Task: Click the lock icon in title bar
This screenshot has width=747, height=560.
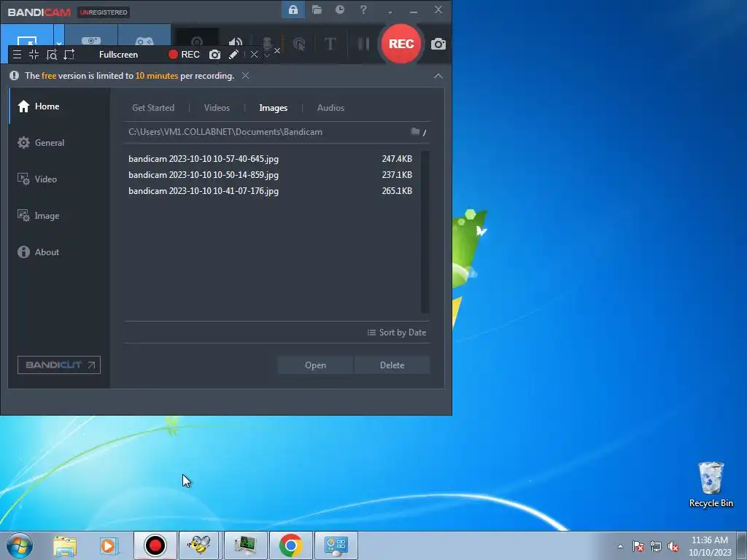Action: [293, 9]
